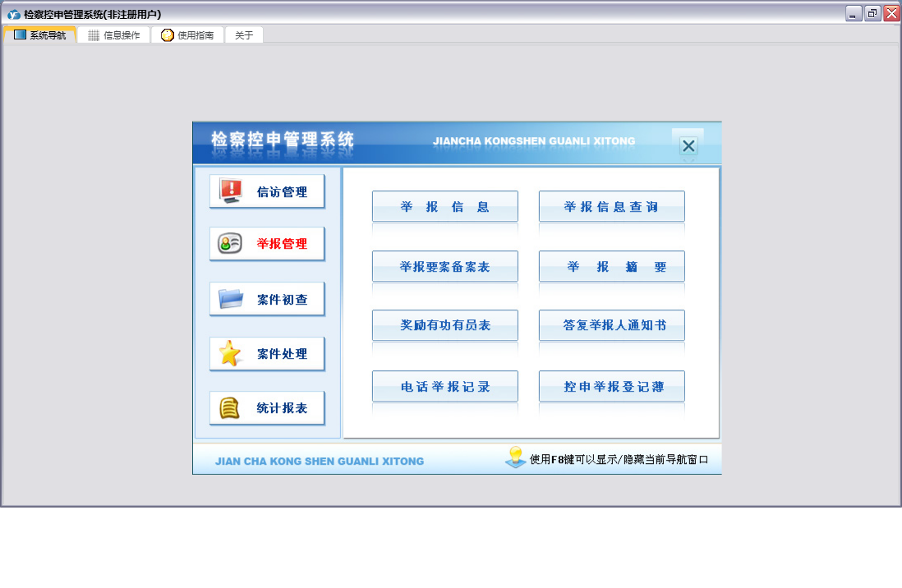Select the red 举报管理 label in the sidebar

(282, 243)
